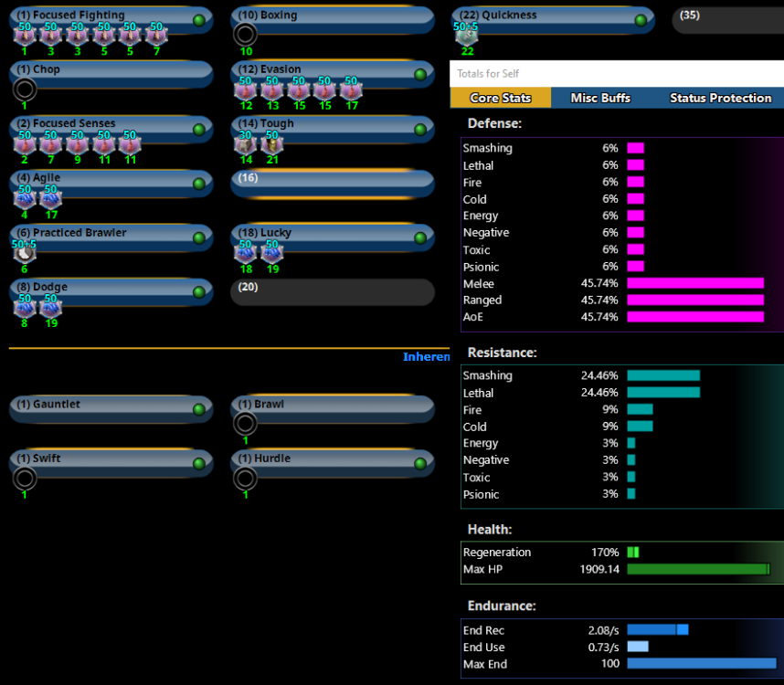
Task: Click the Tough enhancement slotted at level 21
Action: point(272,143)
